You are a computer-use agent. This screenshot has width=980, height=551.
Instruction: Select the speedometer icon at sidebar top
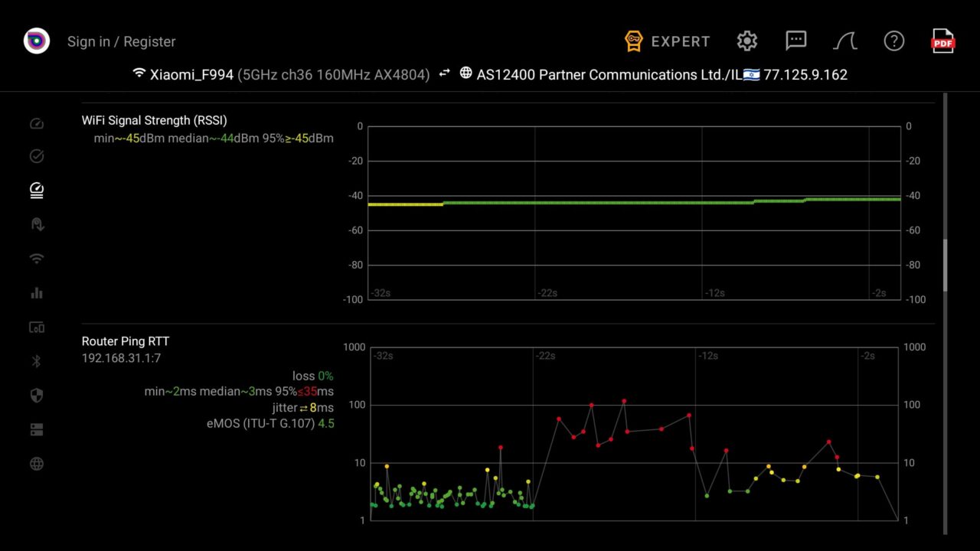click(37, 123)
